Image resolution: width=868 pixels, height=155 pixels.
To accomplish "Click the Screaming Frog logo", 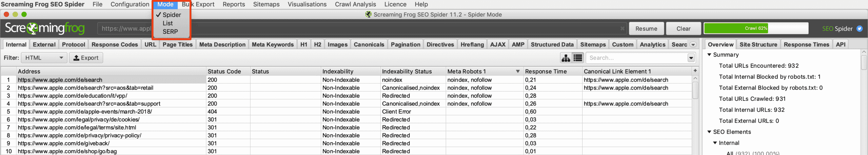I will tap(45, 28).
